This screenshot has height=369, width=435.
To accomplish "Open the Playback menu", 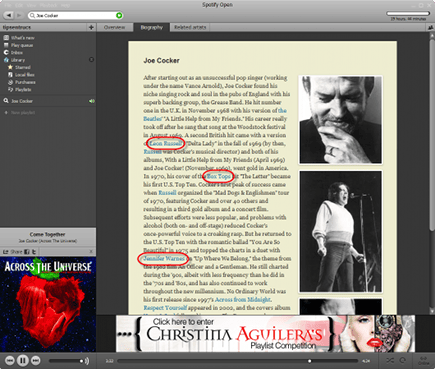I will click(x=48, y=5).
